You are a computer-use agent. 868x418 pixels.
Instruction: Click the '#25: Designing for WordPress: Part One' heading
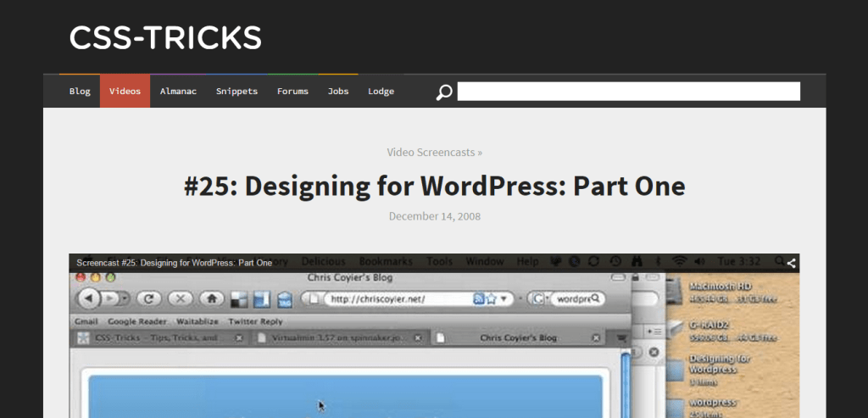435,186
